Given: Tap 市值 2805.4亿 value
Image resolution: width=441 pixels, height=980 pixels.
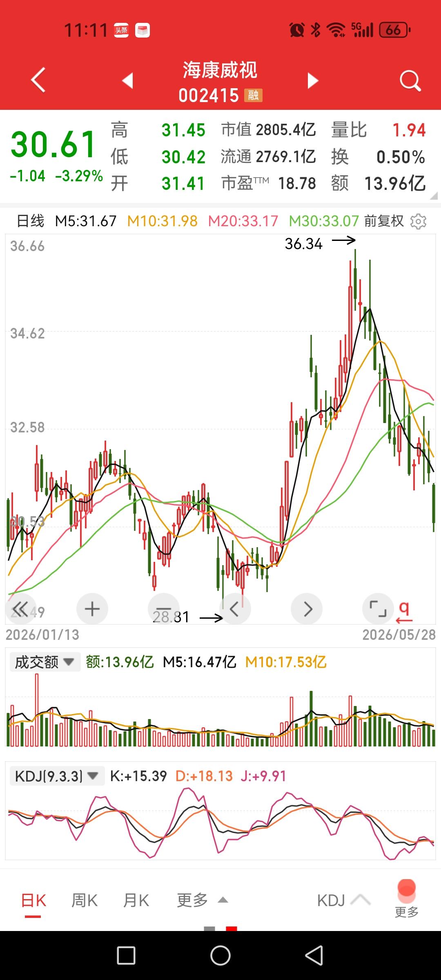Looking at the screenshot, I should [268, 130].
